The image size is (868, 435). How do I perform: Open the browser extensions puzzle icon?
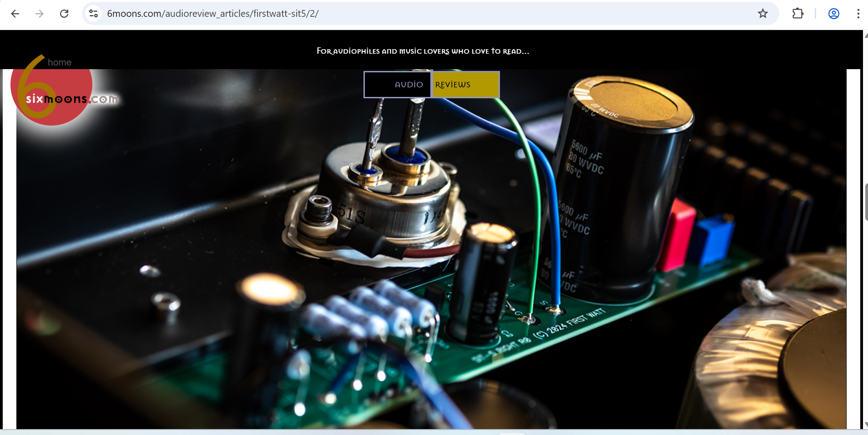(798, 14)
